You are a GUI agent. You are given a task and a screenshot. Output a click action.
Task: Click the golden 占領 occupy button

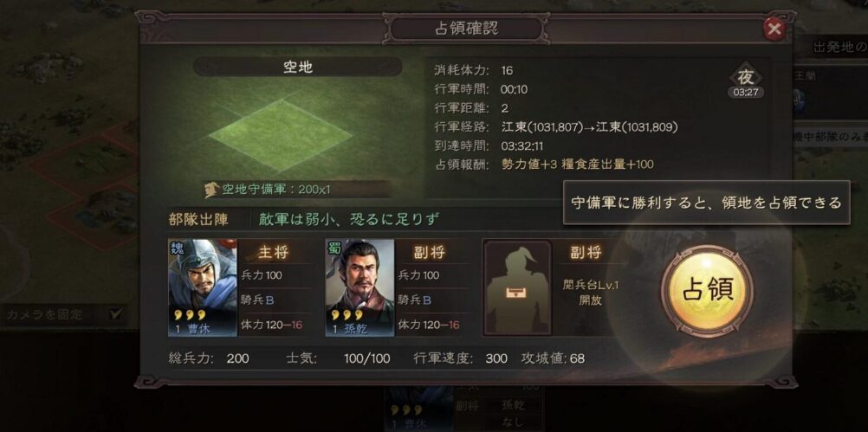pos(707,290)
